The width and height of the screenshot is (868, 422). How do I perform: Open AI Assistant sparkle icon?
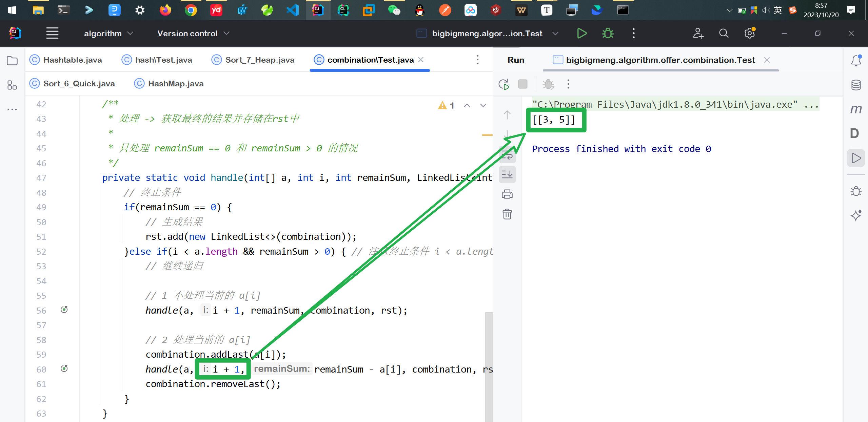click(x=856, y=215)
